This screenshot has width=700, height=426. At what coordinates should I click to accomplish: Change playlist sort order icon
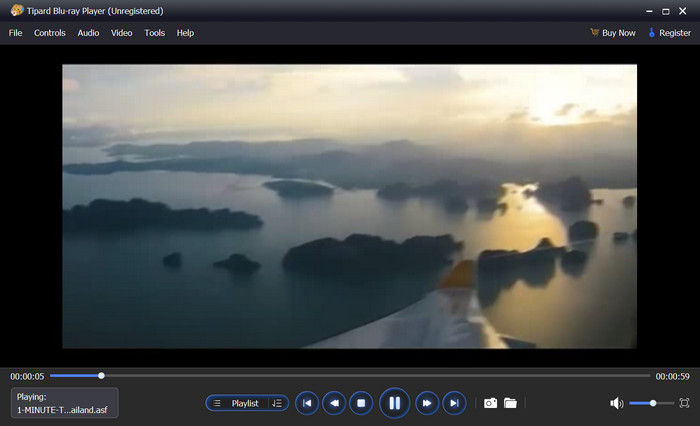277,403
